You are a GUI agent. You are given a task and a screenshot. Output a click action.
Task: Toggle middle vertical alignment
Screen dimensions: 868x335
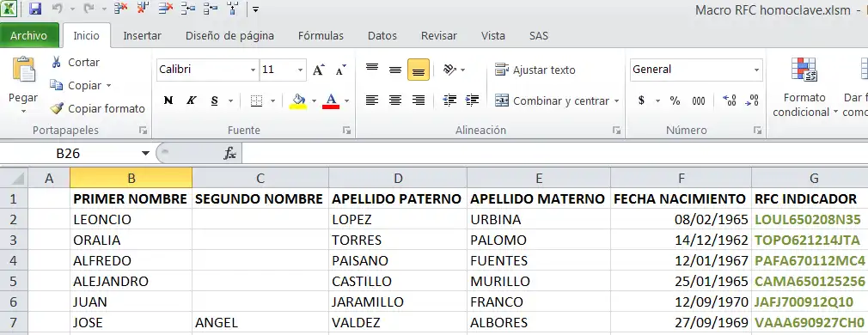[395, 70]
